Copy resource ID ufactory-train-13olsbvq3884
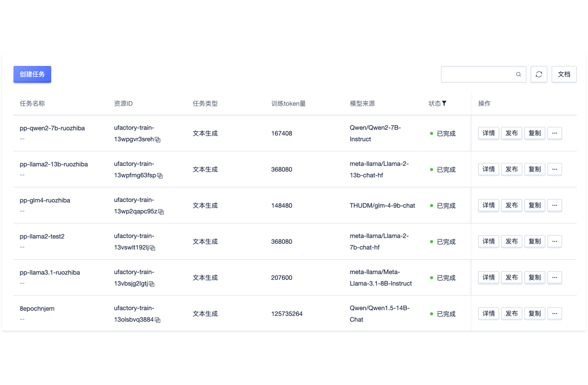 157,320
